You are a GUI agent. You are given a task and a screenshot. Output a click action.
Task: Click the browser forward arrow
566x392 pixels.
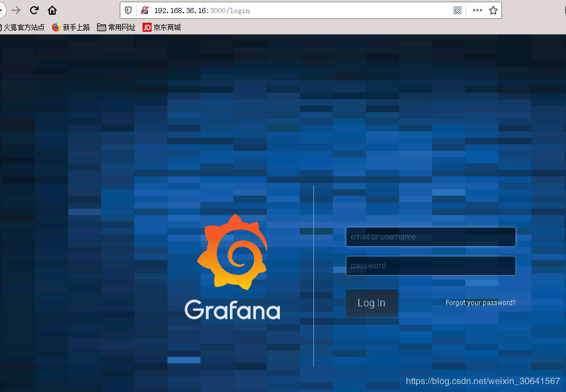(x=16, y=10)
